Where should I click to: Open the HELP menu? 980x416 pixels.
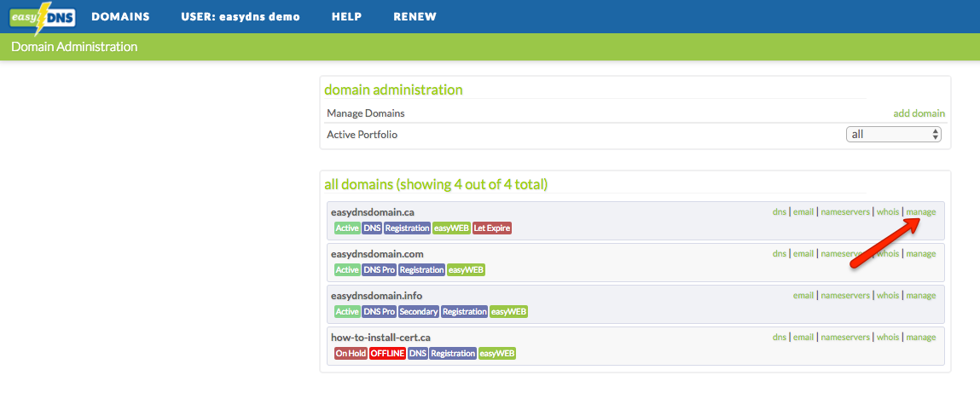pos(346,17)
